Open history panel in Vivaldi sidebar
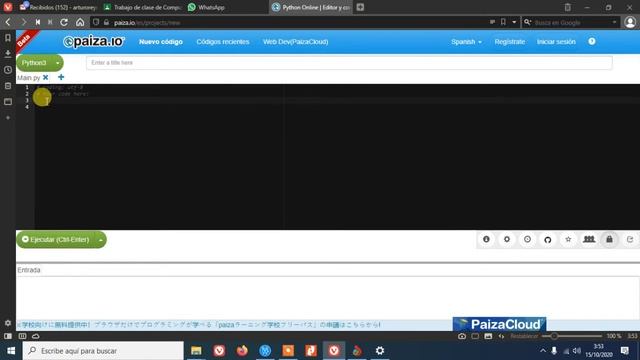640x360 pixels. [8, 70]
